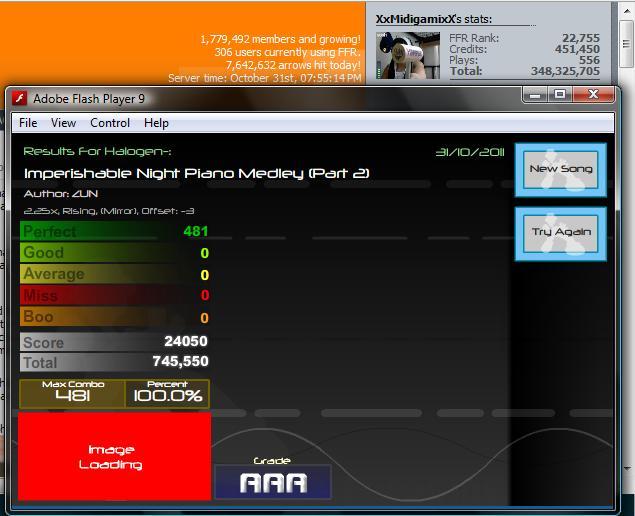Open the Control menu

pos(110,123)
